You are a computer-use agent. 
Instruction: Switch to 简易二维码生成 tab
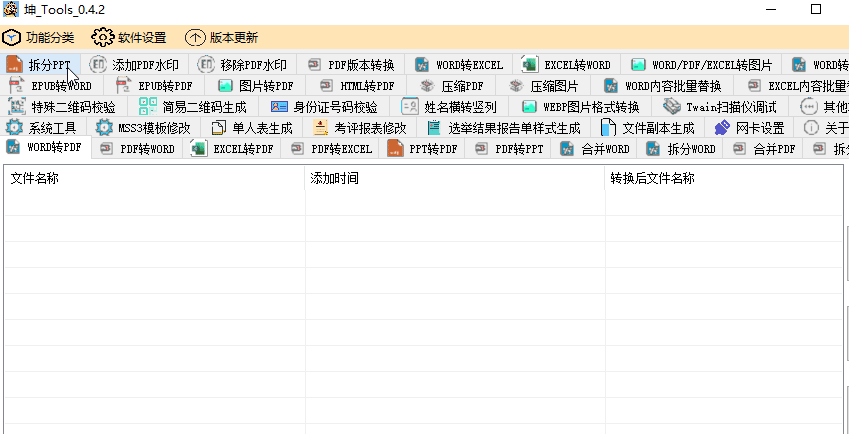[193, 106]
